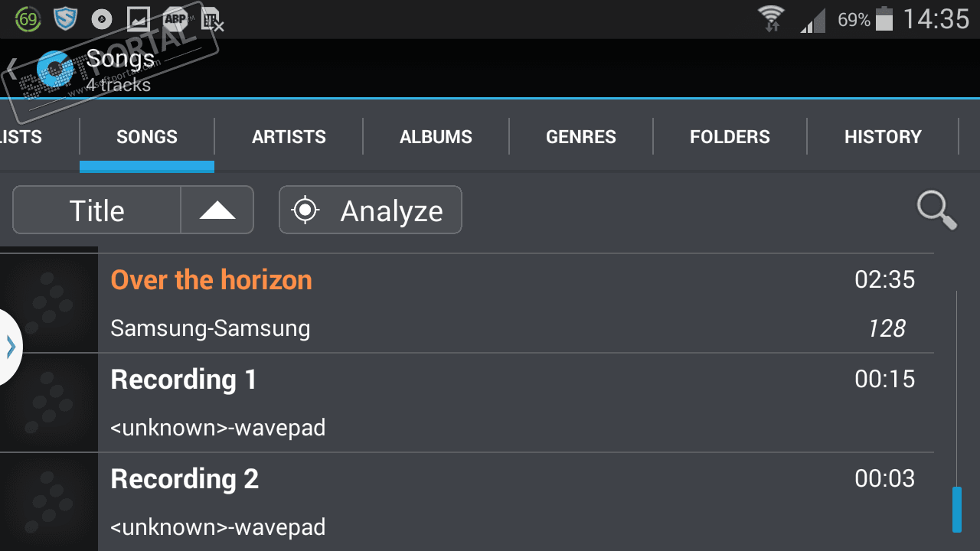Open the Title sort dropdown
Image resolution: width=980 pixels, height=551 pixels.
point(97,210)
